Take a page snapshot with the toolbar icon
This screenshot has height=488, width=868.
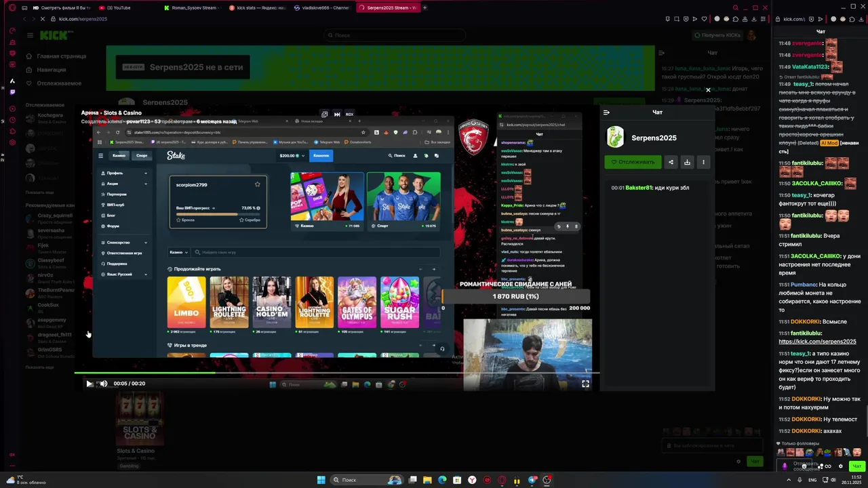coord(676,19)
